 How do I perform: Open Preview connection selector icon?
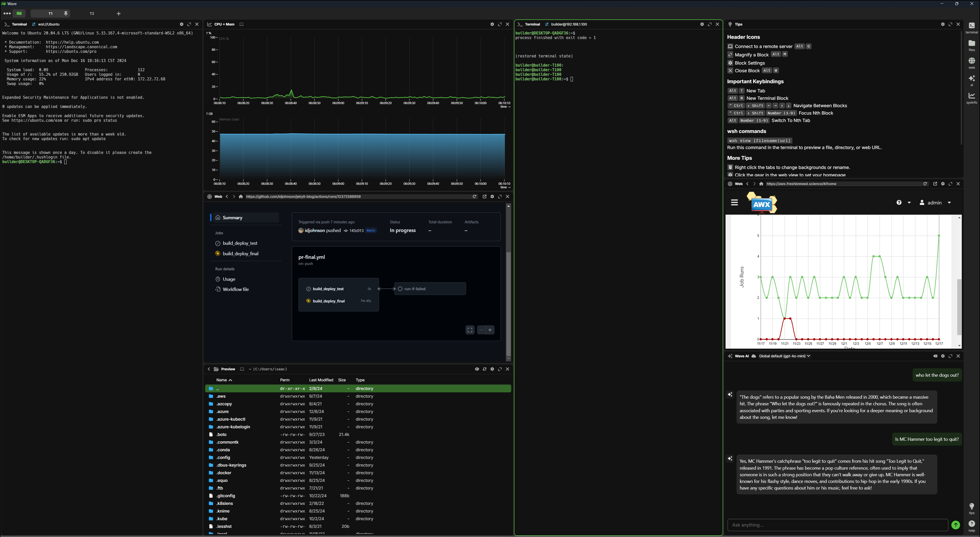click(242, 369)
